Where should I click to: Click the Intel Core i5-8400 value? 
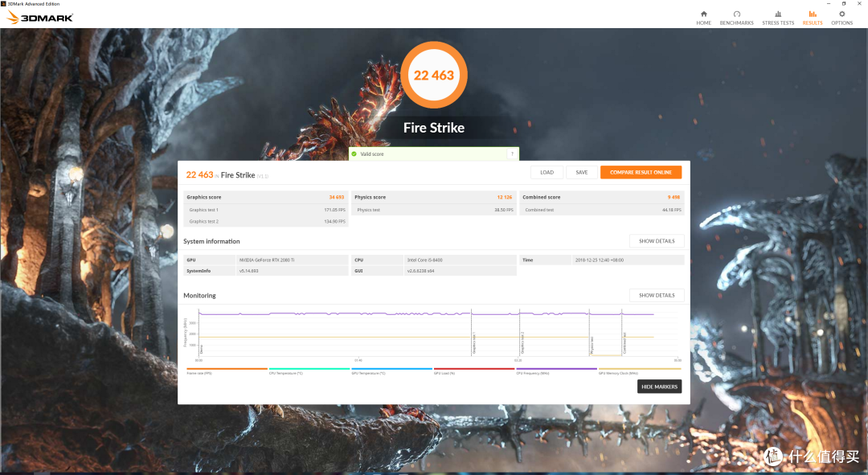click(x=424, y=260)
